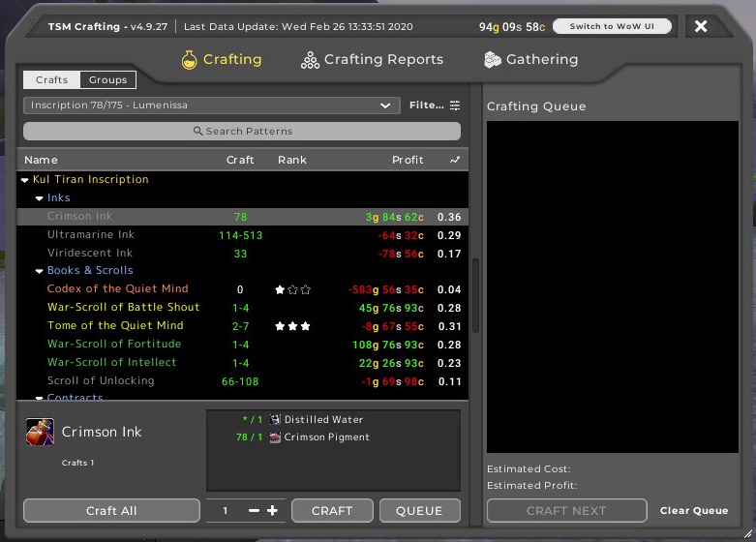The height and width of the screenshot is (542, 756).
Task: Select Codex of the Quiet Mind recipe
Action: [x=243, y=289]
